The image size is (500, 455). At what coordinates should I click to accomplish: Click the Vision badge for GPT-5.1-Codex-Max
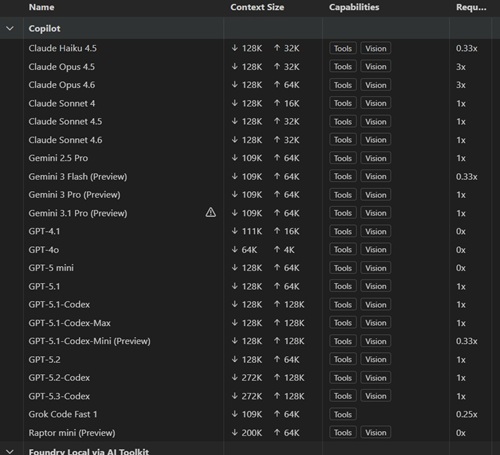376,323
